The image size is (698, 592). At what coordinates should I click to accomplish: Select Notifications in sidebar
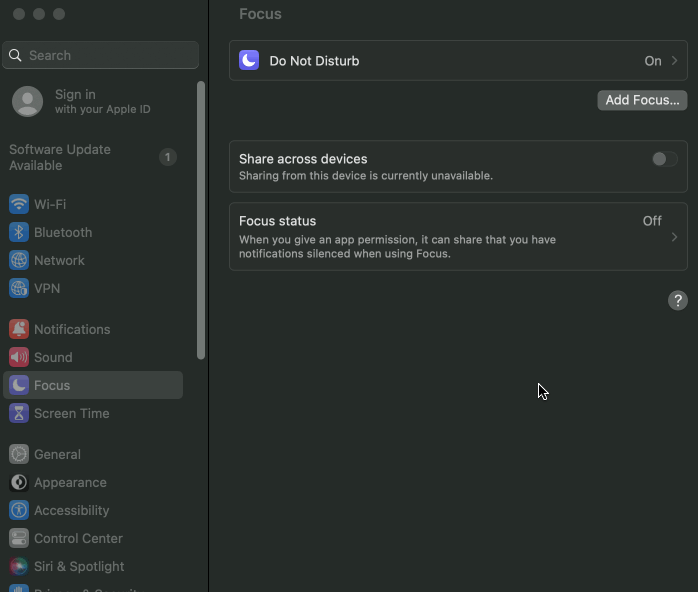pos(93,329)
